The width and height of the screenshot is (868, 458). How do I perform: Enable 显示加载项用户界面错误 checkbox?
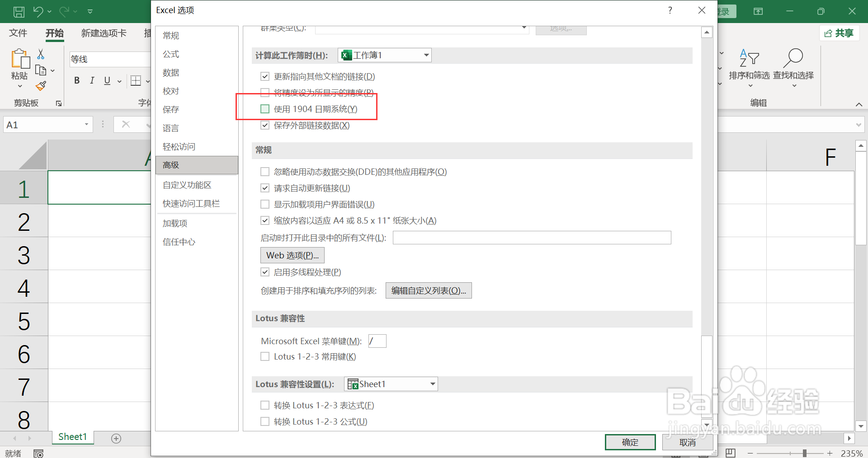[265, 204]
